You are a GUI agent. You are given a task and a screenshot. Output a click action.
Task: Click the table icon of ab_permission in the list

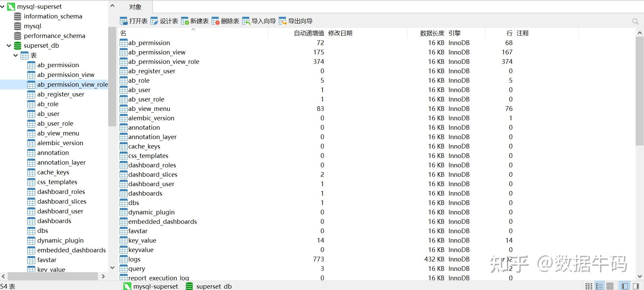coord(124,43)
